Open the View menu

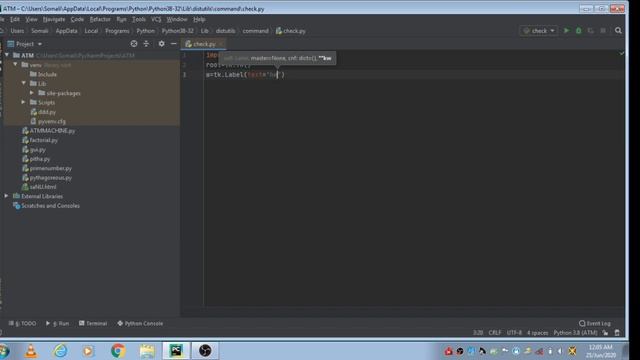[31, 19]
